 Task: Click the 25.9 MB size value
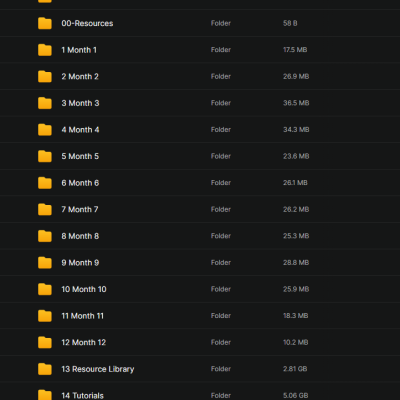[296, 289]
